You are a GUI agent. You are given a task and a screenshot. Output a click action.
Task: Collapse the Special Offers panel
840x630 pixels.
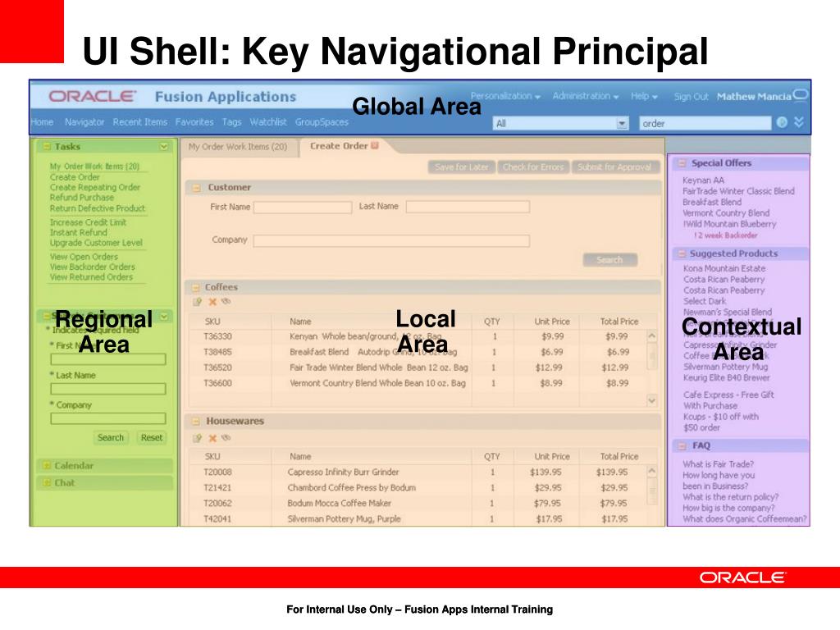[682, 163]
